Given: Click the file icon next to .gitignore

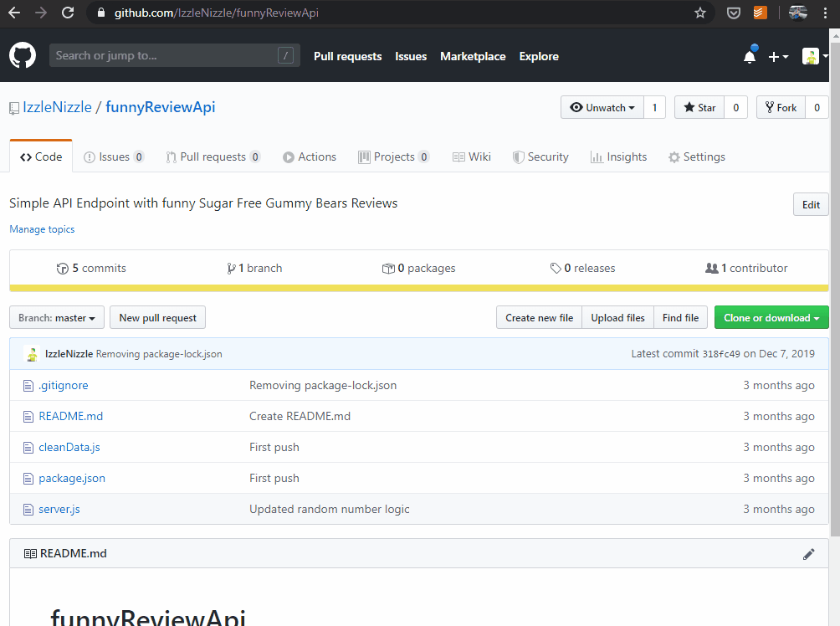Looking at the screenshot, I should 28,385.
